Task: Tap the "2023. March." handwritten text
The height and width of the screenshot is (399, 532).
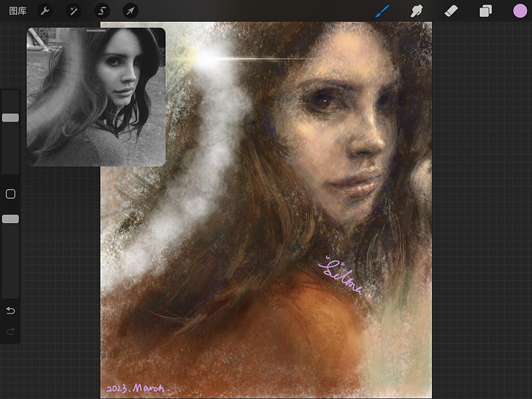Action: coord(137,388)
